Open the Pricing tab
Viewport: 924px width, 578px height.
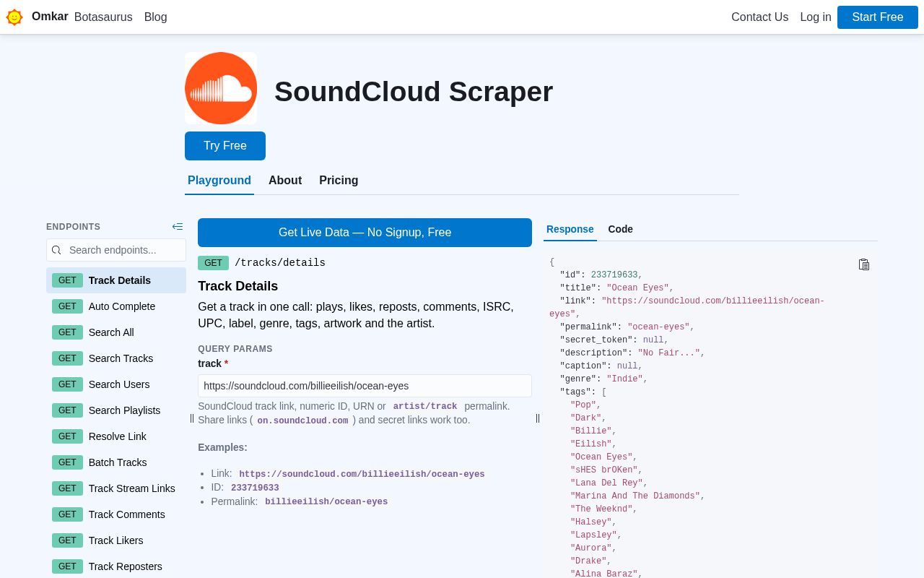coord(339,181)
